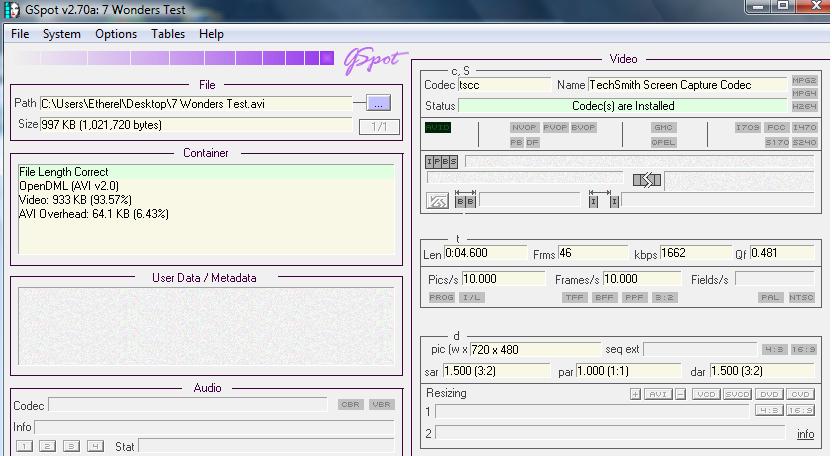832x456 pixels.
Task: Click the I470 indicator
Action: tap(804, 127)
